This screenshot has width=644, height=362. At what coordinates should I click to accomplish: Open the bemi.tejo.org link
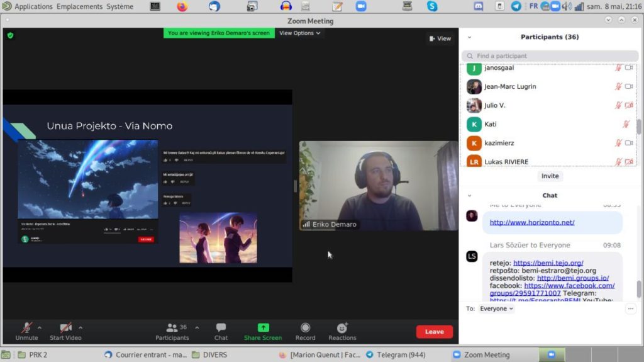pyautogui.click(x=548, y=263)
